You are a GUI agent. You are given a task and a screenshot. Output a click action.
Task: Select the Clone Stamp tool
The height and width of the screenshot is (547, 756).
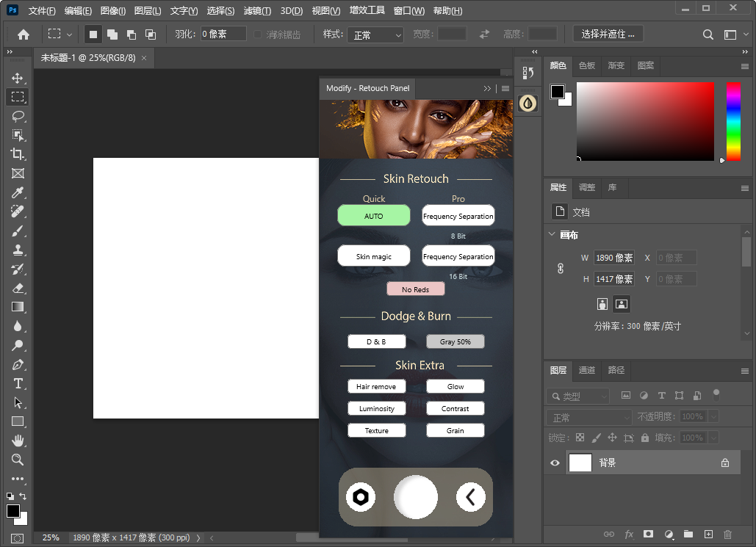[x=18, y=250]
